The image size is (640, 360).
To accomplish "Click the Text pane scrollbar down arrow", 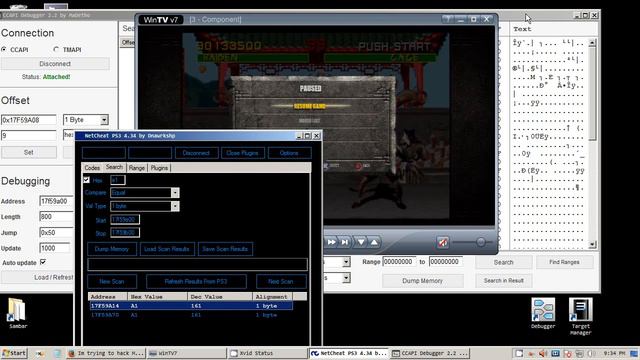I will (593, 245).
